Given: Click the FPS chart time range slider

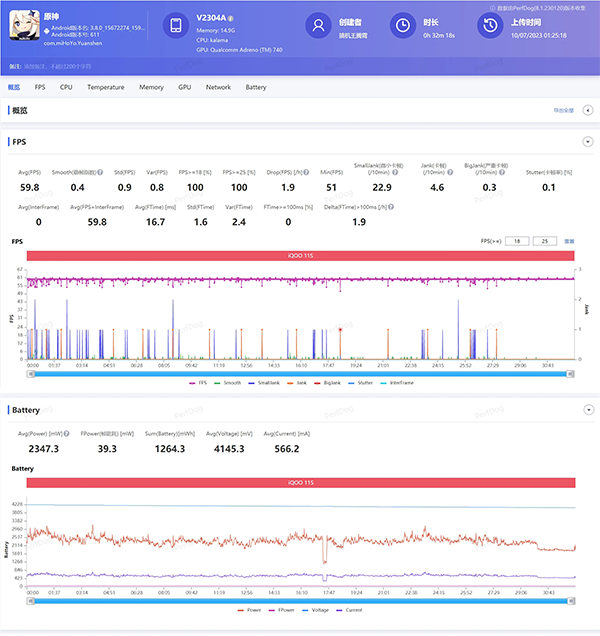Looking at the screenshot, I should (301, 372).
